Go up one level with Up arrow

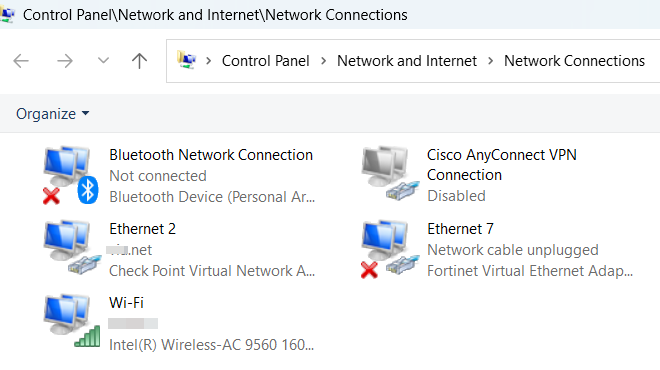click(x=139, y=61)
